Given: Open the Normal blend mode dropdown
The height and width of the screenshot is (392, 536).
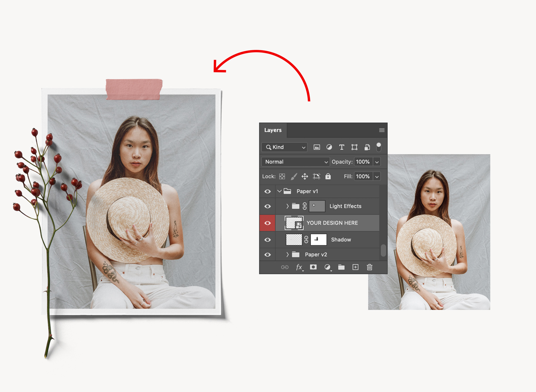Looking at the screenshot, I should 295,162.
